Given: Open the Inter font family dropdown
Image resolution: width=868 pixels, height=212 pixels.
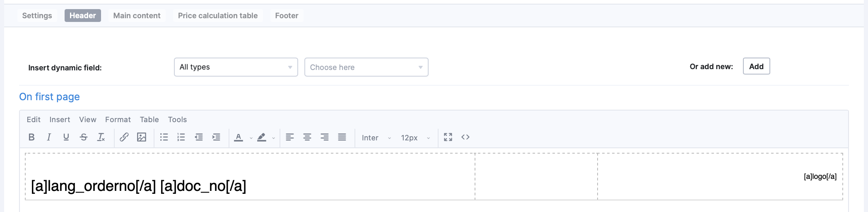Looking at the screenshot, I should pyautogui.click(x=376, y=138).
